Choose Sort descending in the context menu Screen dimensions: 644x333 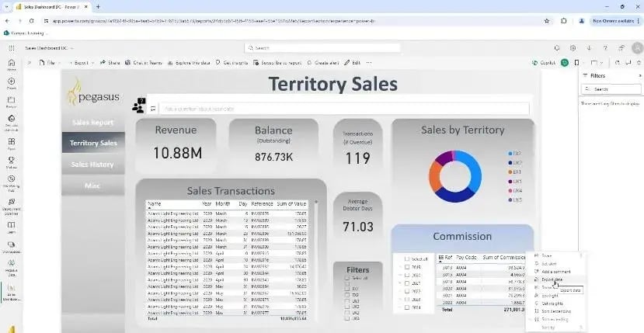(555, 311)
